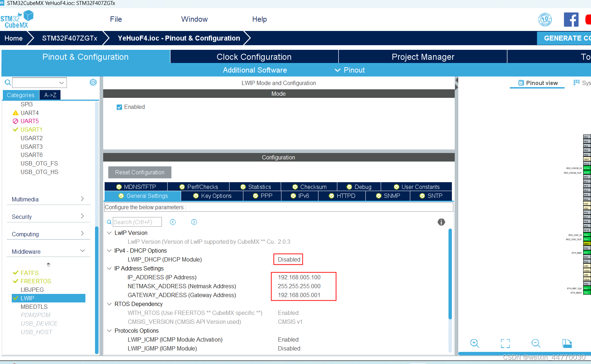Click the STM32F407ZGTx breadcrumb
Viewport: 591px width, 364px height.
pyautogui.click(x=69, y=38)
